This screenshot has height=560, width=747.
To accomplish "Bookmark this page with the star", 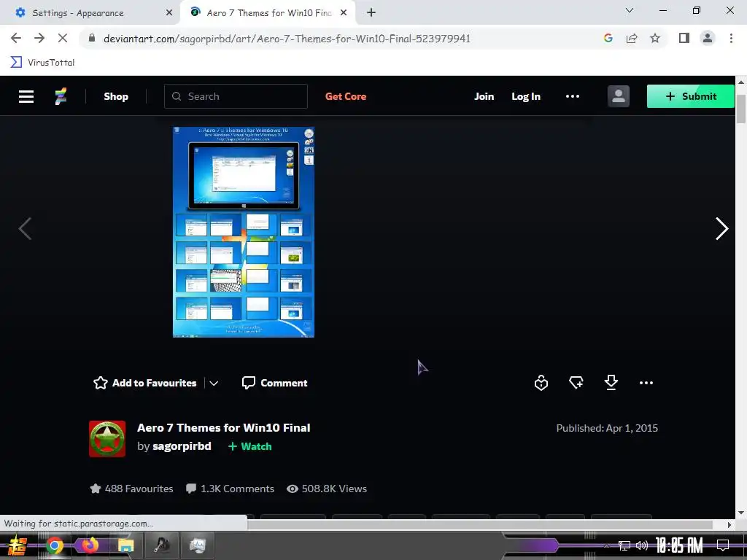I will 655,38.
